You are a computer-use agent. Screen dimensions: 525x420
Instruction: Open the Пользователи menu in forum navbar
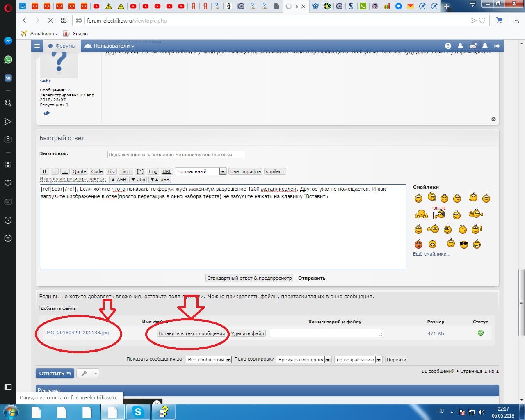pos(110,46)
